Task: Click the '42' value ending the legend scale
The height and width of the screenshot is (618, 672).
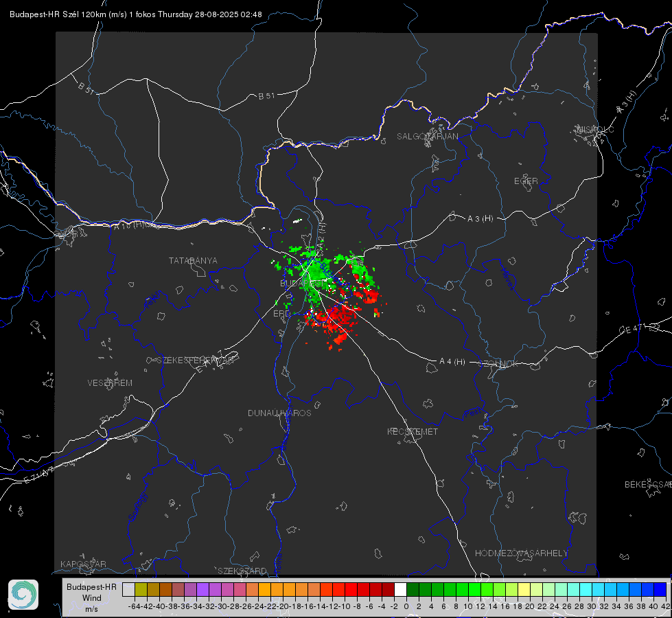Action: tap(665, 606)
